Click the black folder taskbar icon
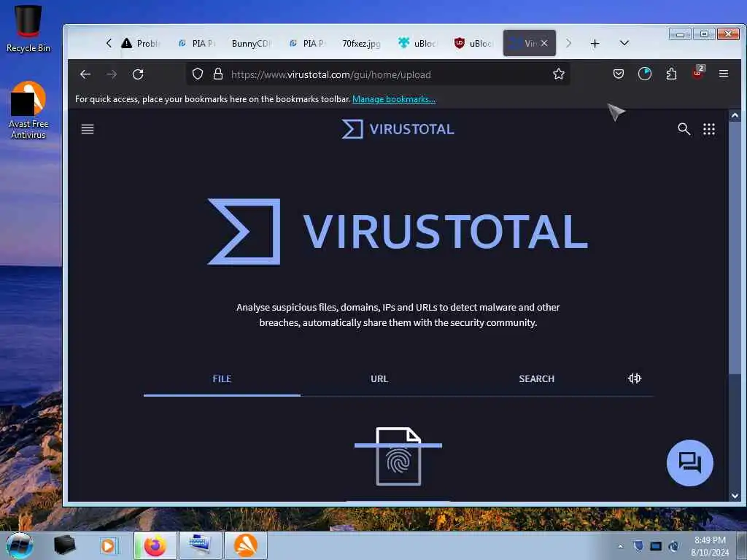Image resolution: width=747 pixels, height=560 pixels. [x=64, y=545]
